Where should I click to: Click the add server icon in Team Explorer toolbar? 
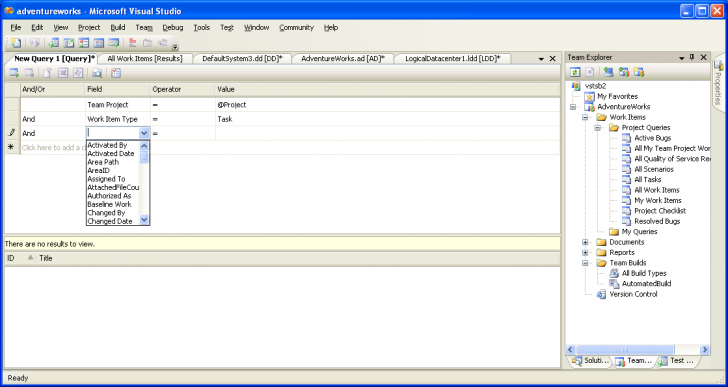pos(609,72)
